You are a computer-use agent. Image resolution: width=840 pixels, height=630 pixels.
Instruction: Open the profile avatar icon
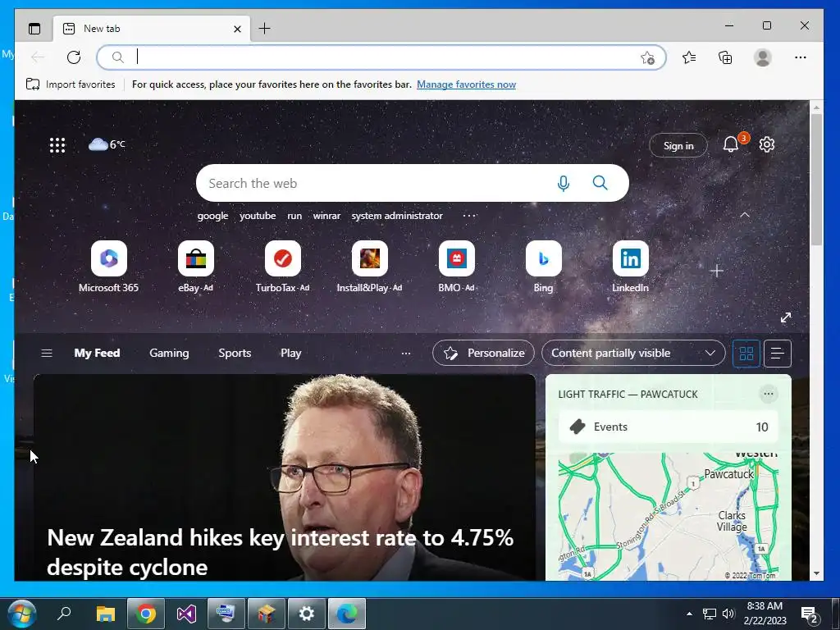762,57
